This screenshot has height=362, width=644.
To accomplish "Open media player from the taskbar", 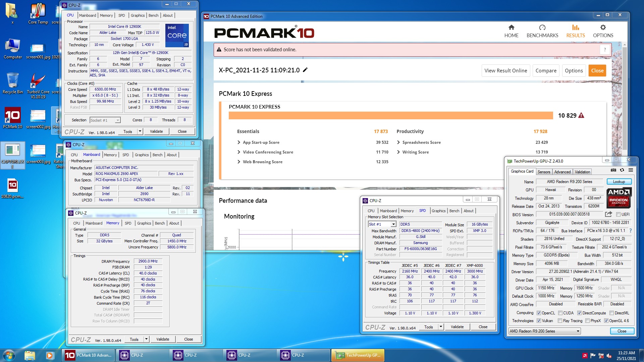I will tap(50, 355).
